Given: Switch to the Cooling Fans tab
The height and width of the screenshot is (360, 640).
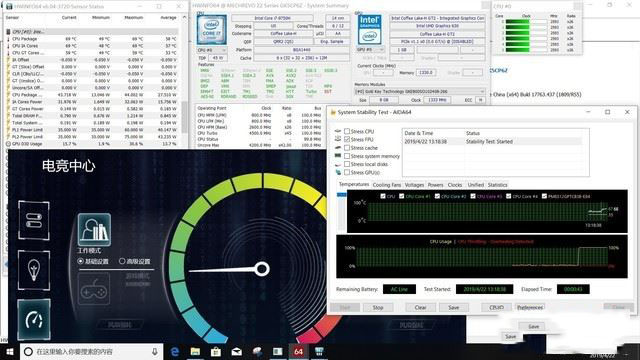Looking at the screenshot, I should pyautogui.click(x=387, y=185).
